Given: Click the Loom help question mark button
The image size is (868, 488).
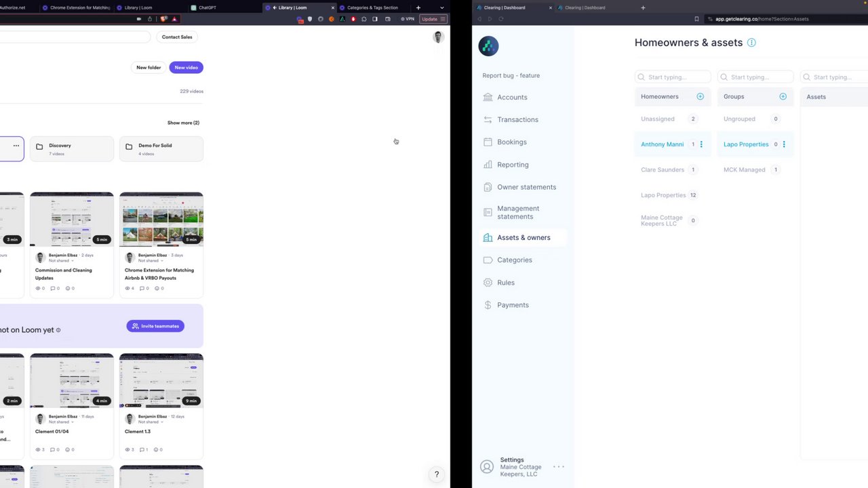Looking at the screenshot, I should pos(437,474).
